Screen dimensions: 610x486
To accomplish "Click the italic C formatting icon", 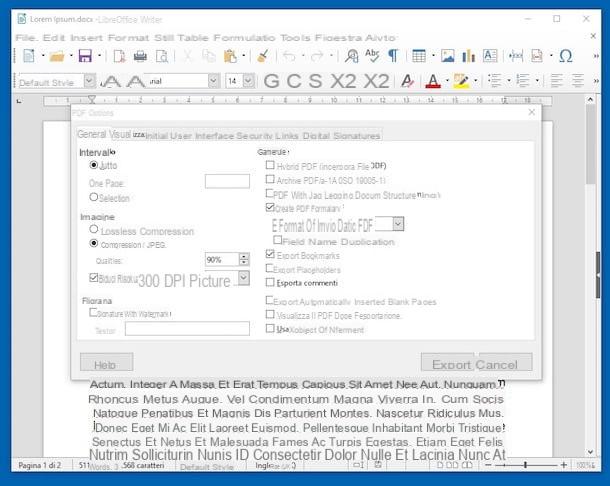I will [294, 81].
